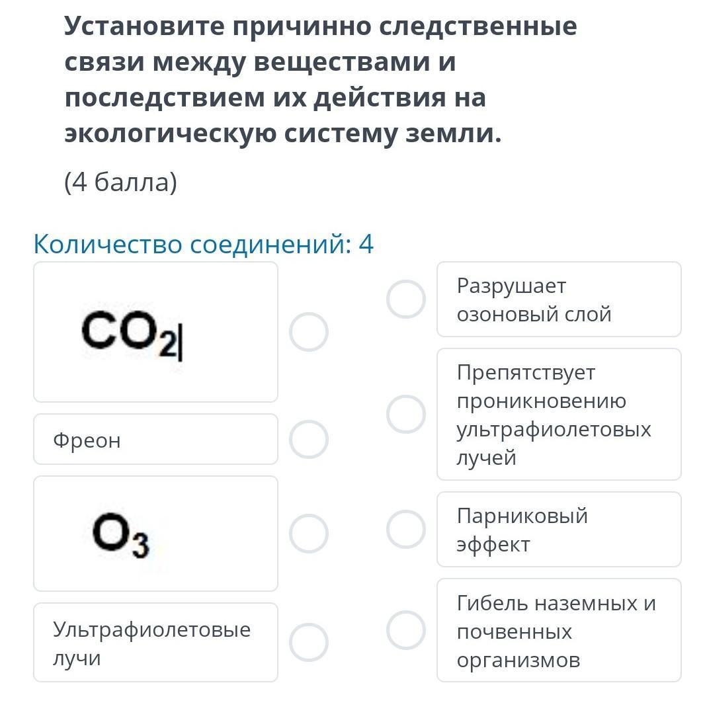Choose the Препятствует проникновению ультрафиолетовых лучей card
Viewport: 705px width, 728px height.
(559, 415)
